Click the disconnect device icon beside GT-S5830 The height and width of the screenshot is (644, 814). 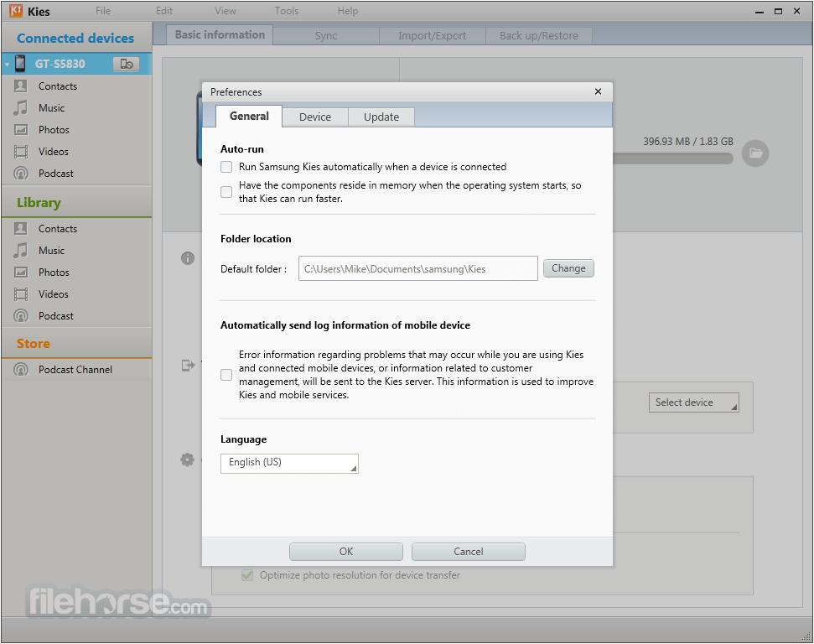[x=126, y=64]
